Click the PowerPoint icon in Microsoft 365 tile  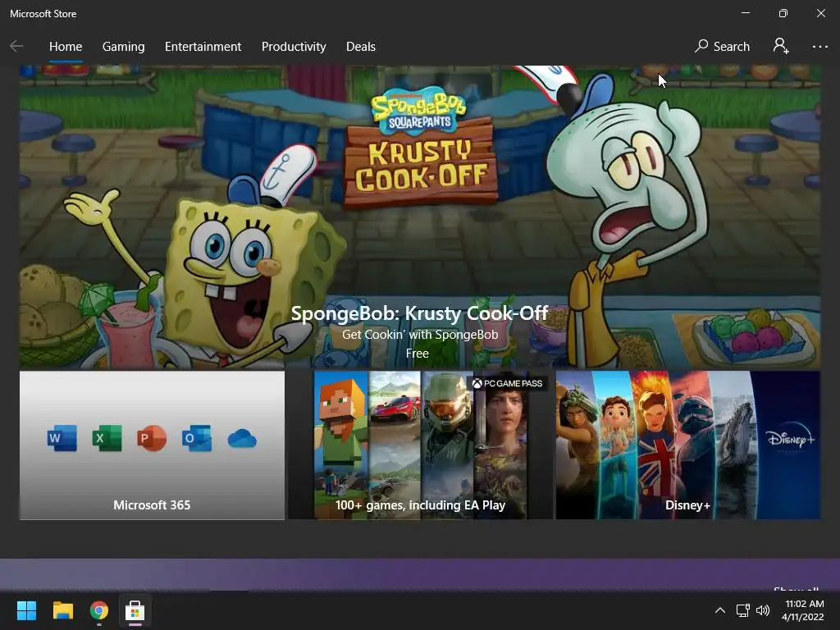pos(152,438)
